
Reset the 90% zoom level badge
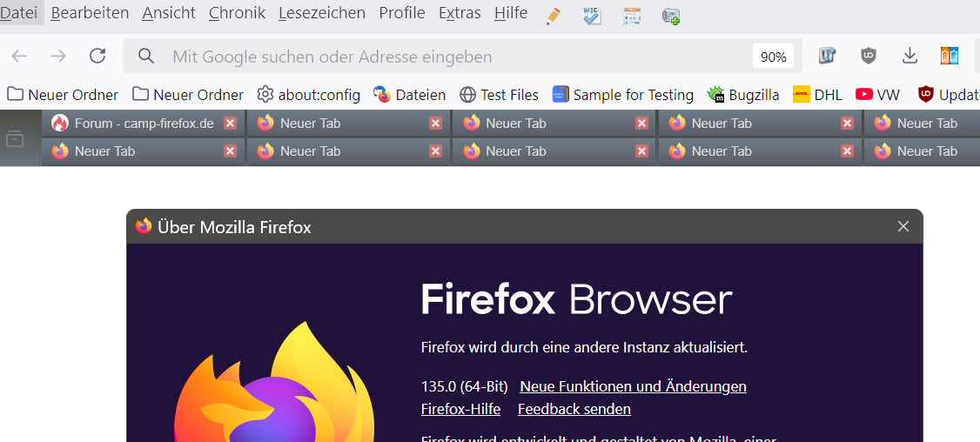pos(773,57)
